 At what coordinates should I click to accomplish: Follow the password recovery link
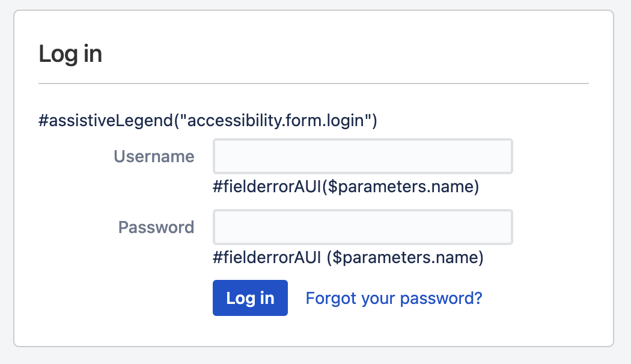[394, 298]
